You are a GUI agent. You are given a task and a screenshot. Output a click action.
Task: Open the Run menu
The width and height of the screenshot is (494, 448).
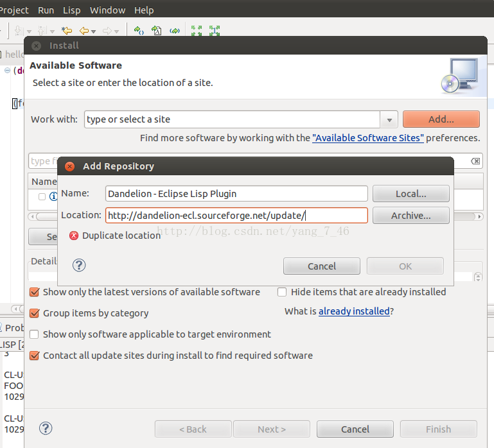46,10
